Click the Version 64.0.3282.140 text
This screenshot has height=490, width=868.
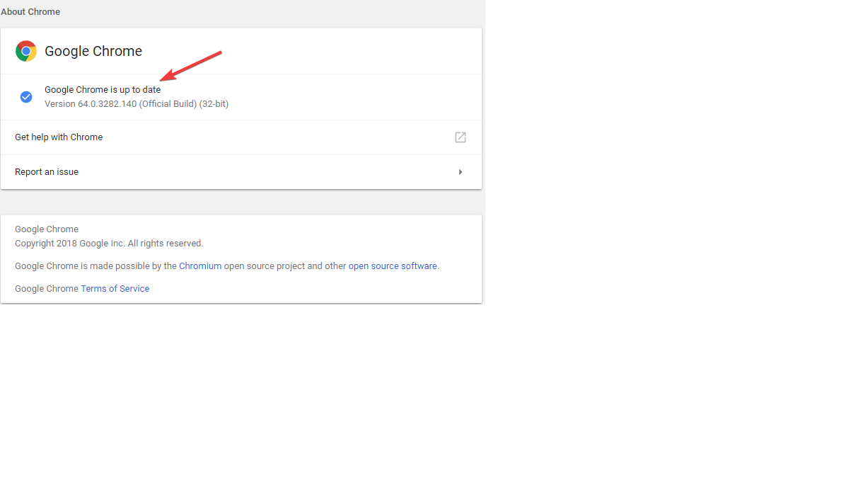click(x=137, y=104)
